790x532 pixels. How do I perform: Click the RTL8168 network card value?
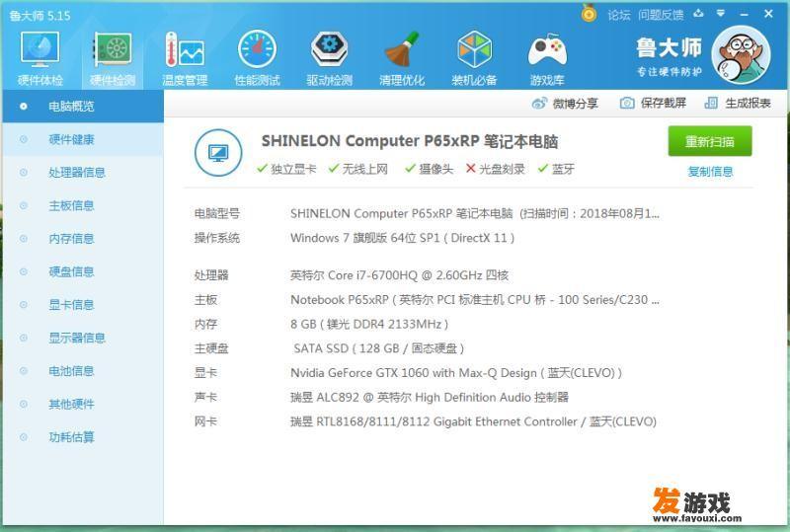pos(473,421)
